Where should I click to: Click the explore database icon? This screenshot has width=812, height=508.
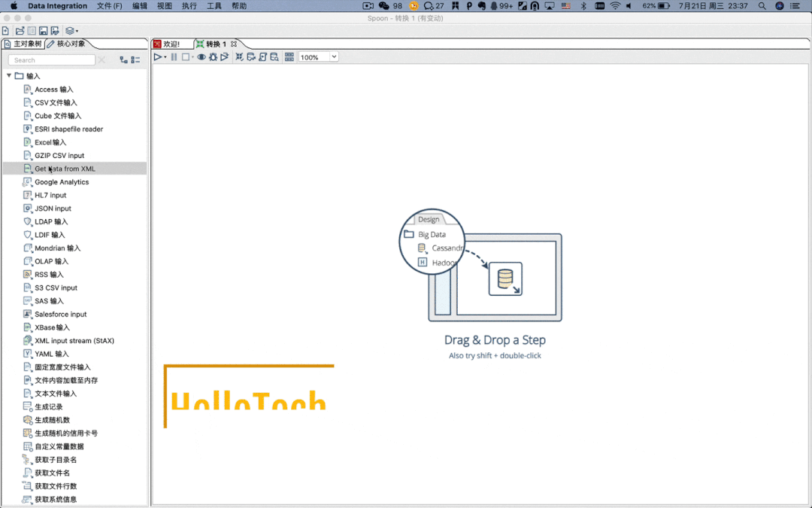coord(274,57)
